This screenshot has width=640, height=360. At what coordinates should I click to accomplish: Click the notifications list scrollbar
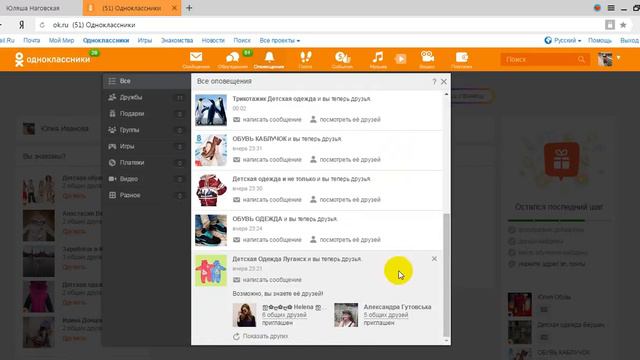pyautogui.click(x=446, y=276)
